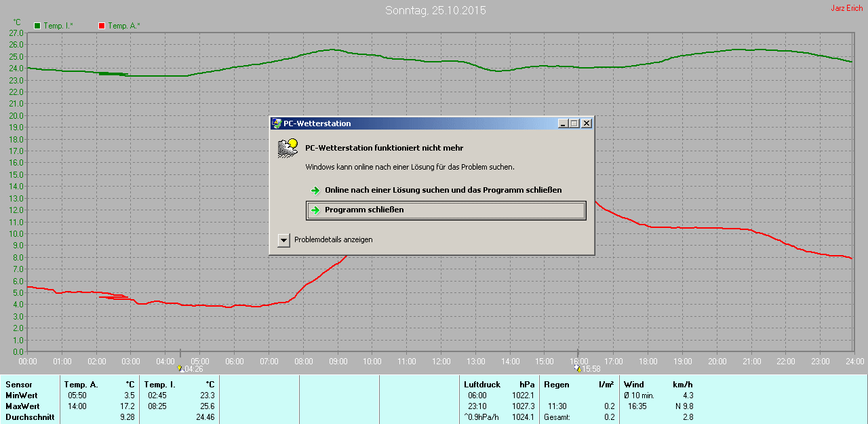Click Temp. A. minimum value 3.5
Image resolution: width=868 pixels, height=424 pixels.
pos(130,396)
